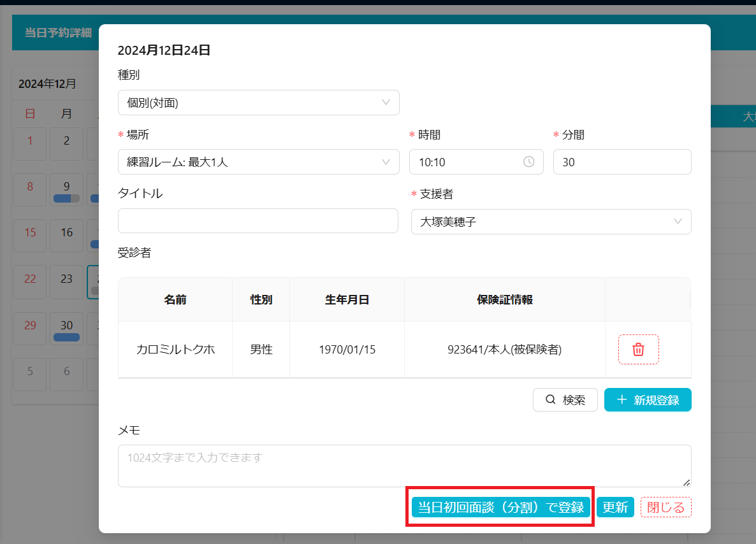Click the 名前 column header
Viewport: 756px width, 544px height.
point(175,299)
